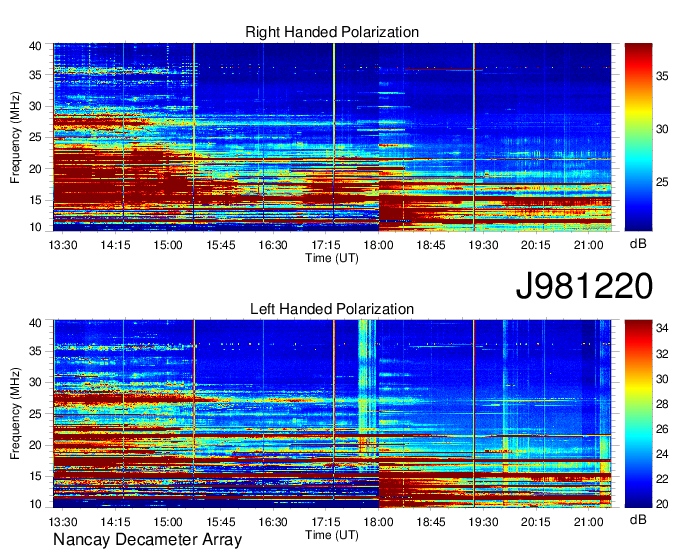Click the 20 MHz tick of the upper plot

36,169
